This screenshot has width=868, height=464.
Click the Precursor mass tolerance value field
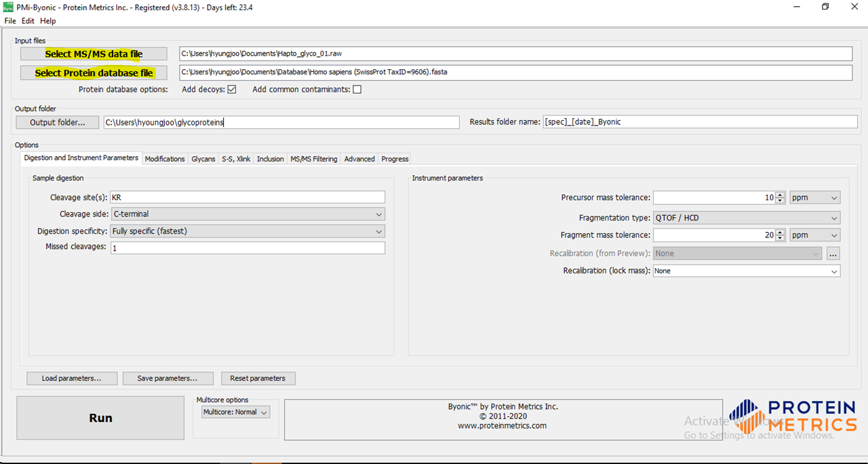(714, 197)
